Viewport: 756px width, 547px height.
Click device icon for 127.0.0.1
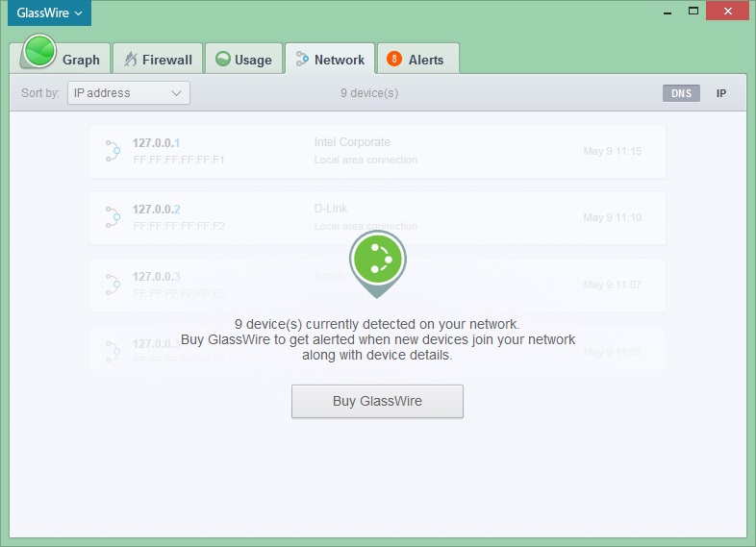113,151
